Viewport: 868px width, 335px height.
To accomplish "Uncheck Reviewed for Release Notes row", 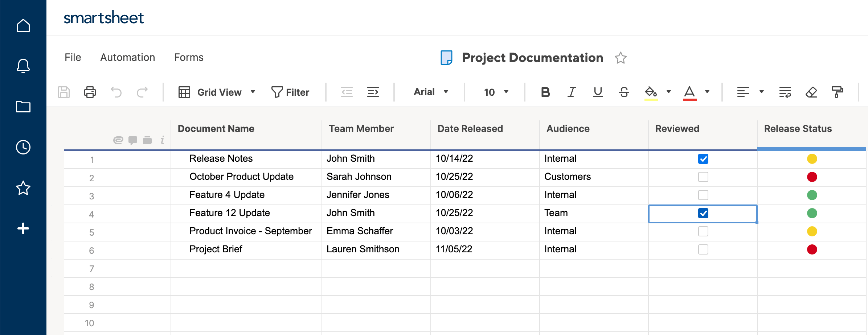I will coord(703,159).
